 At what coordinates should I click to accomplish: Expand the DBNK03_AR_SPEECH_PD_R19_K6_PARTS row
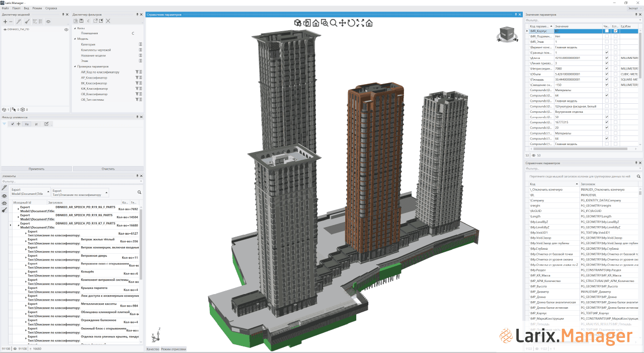tap(18, 217)
